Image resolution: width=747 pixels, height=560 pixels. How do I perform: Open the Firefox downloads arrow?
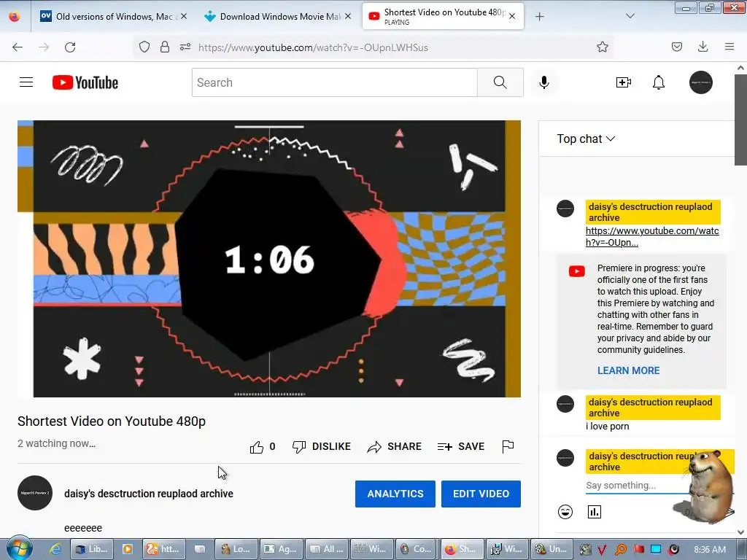pyautogui.click(x=703, y=47)
